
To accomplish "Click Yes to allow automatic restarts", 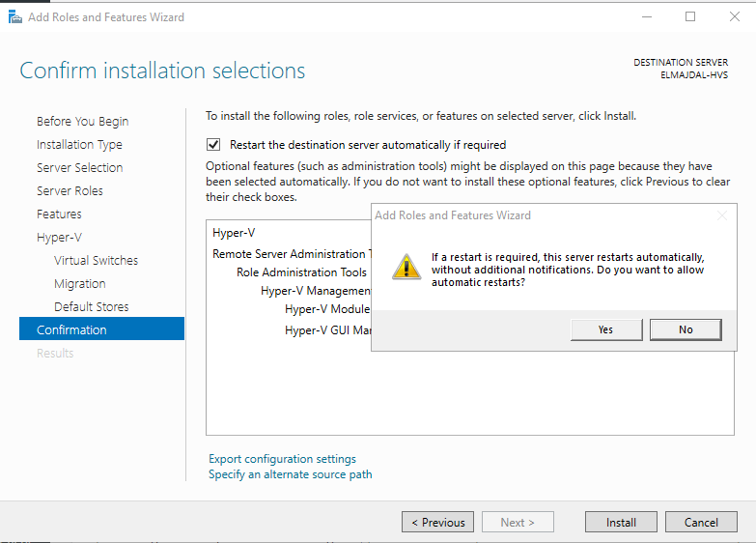I will (605, 329).
